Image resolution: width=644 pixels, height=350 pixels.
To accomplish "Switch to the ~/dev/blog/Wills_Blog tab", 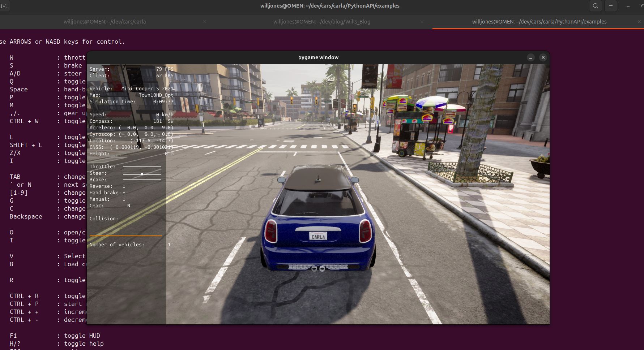I will (322, 22).
